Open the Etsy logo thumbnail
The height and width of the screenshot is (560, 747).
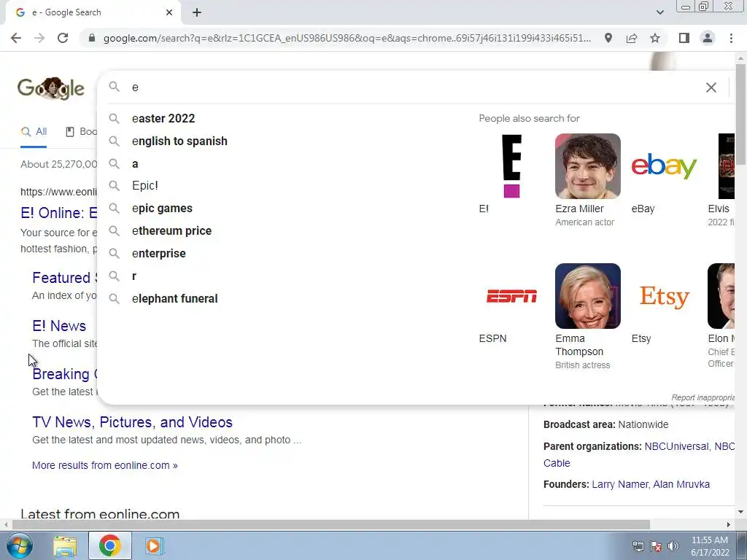tap(664, 296)
